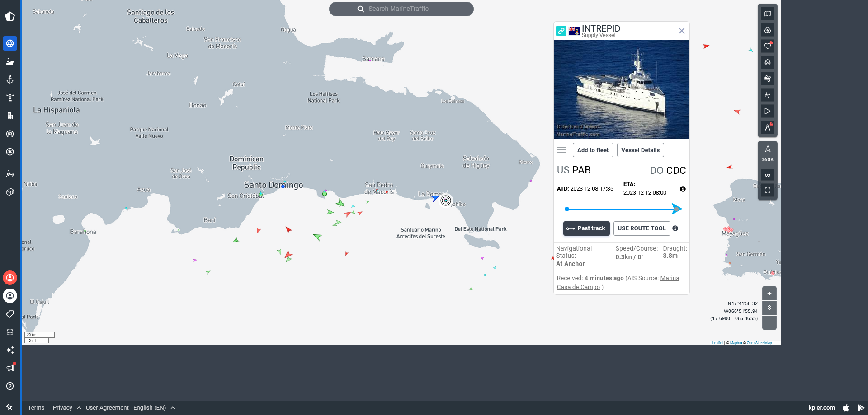The image size is (868, 415).
Task: Toggle density maps network icon
Action: (x=768, y=95)
